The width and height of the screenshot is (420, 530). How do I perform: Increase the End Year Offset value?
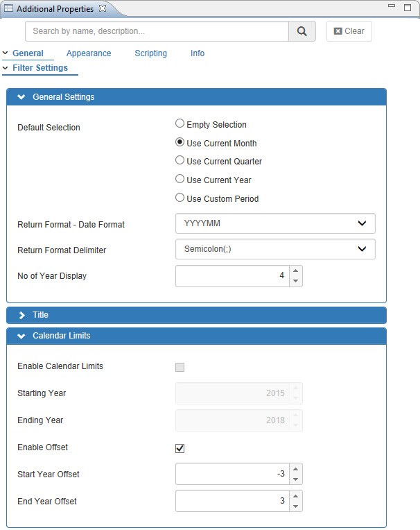pyautogui.click(x=296, y=496)
